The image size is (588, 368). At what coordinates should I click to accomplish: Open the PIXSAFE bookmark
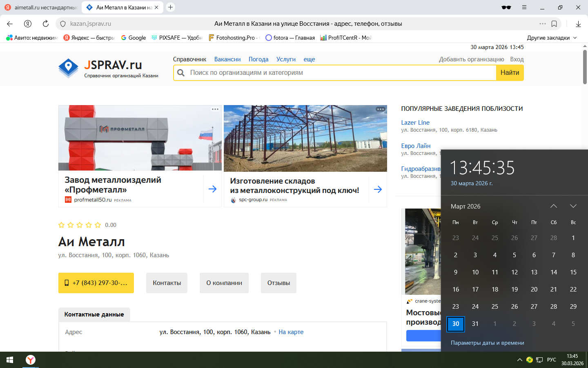point(177,38)
